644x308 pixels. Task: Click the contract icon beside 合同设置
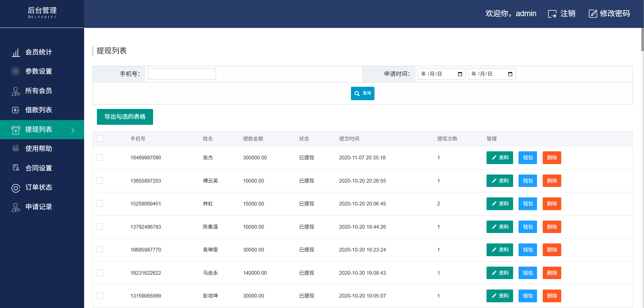(15, 167)
